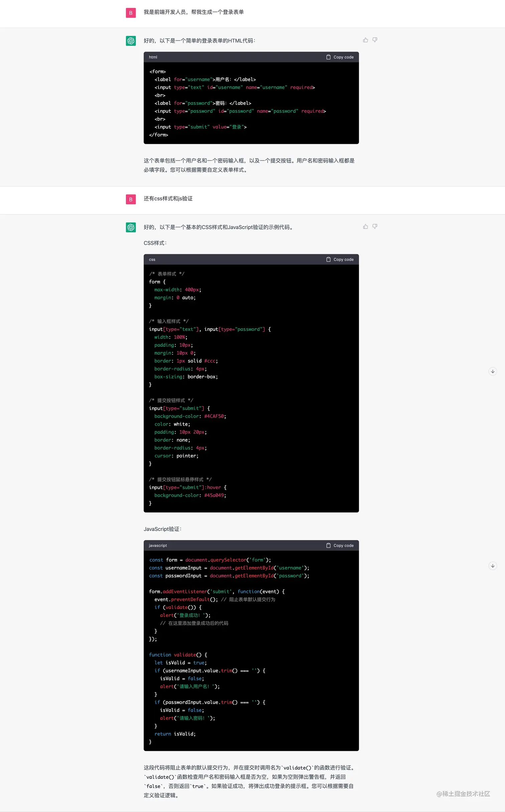Click the 'CSS样式:' heading text
The height and width of the screenshot is (812, 505).
[155, 243]
